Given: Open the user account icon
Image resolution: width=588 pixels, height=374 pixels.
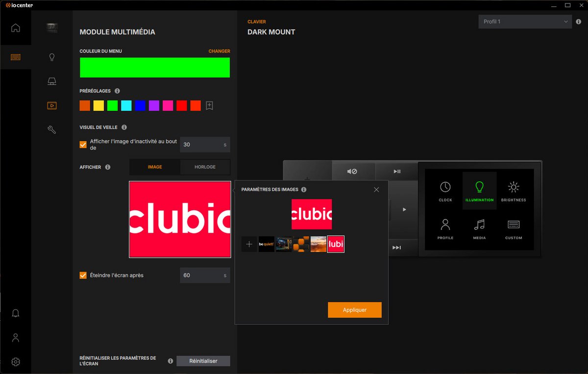Looking at the screenshot, I should coord(16,338).
